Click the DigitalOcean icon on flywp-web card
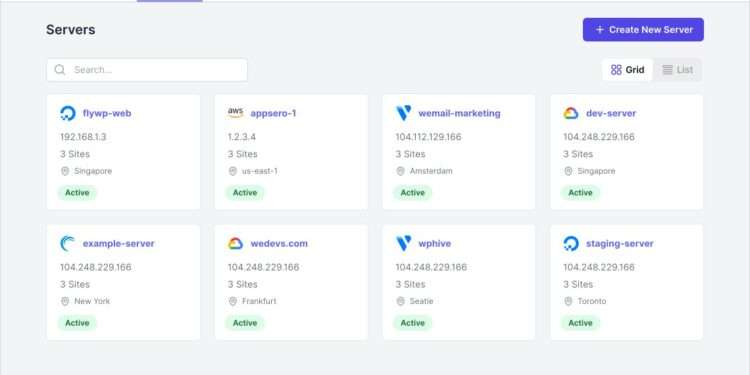The image size is (750, 375). point(67,113)
